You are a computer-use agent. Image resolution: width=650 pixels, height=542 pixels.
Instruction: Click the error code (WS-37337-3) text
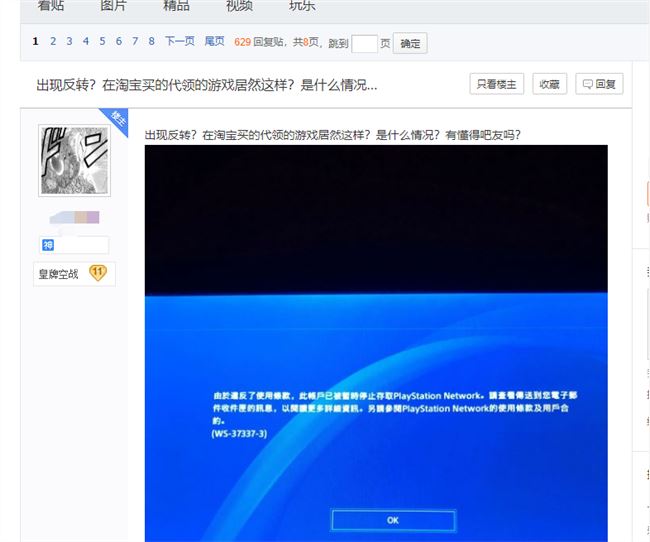coord(239,434)
